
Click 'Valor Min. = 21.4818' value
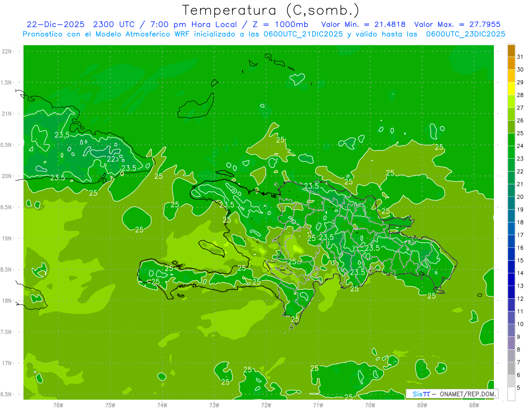(363, 24)
